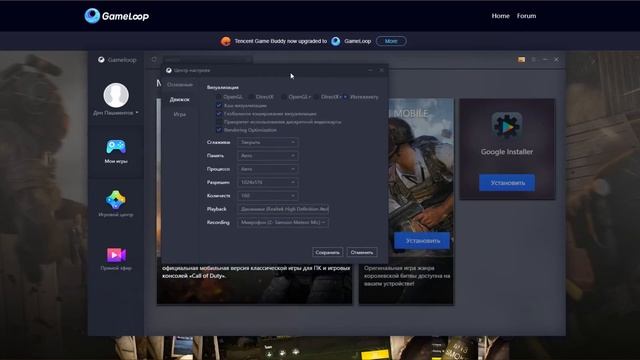Click the blue GameLoop icon in banner
The width and height of the screenshot is (640, 360).
pyautogui.click(x=336, y=41)
